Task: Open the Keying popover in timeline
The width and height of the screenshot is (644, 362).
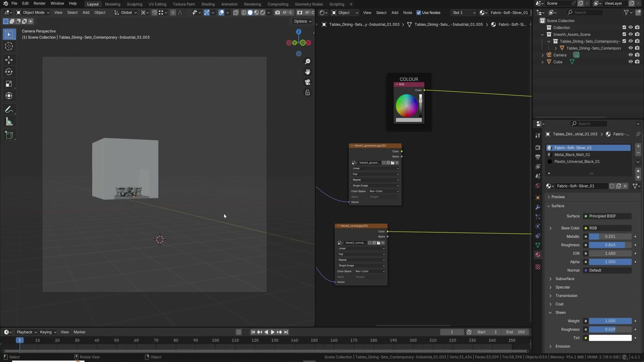Action: click(48, 332)
